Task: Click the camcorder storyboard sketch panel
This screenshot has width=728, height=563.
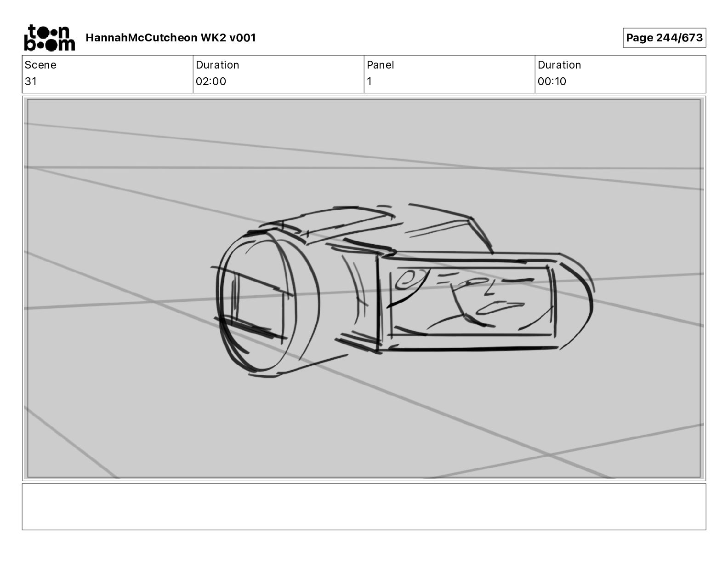Action: pyautogui.click(x=364, y=288)
